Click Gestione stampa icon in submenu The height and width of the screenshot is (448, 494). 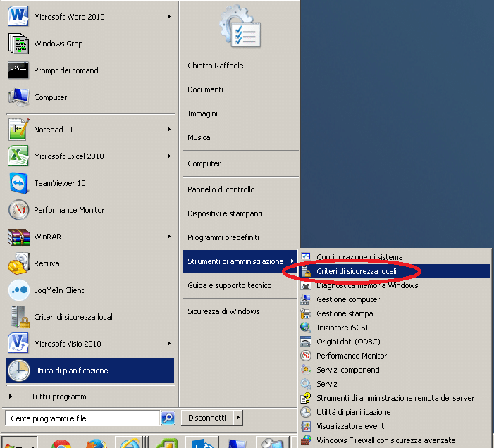tap(306, 313)
